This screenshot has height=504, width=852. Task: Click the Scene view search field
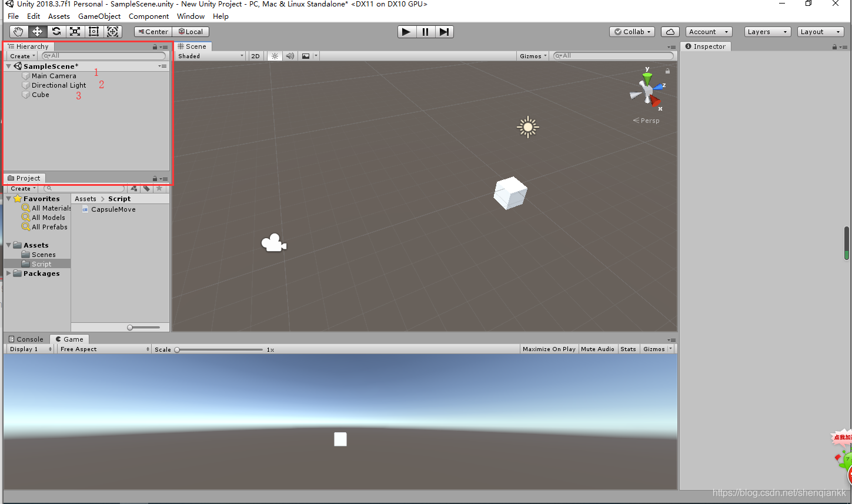(613, 56)
